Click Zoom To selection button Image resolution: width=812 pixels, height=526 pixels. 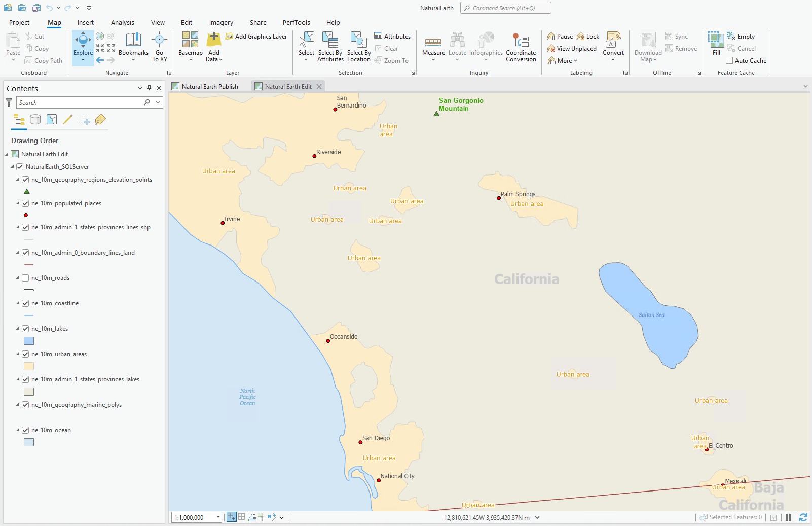click(x=391, y=61)
